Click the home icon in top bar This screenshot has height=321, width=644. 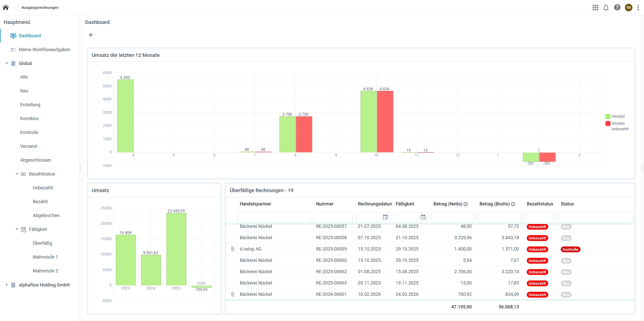pos(6,7)
